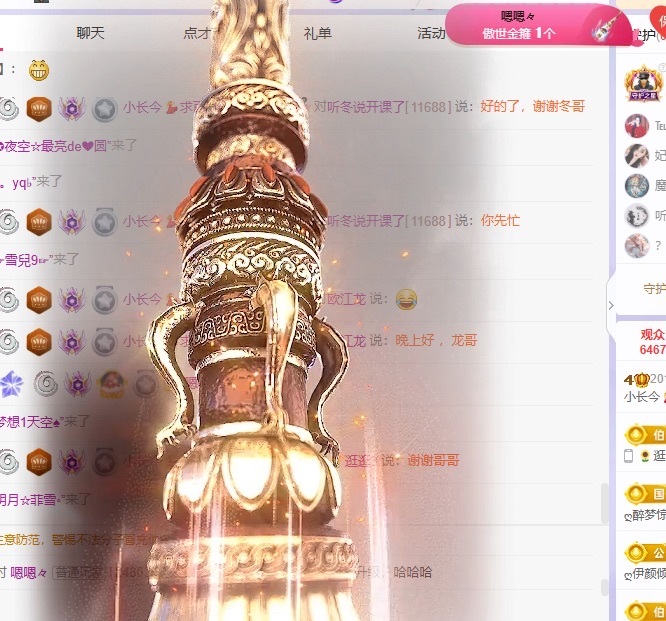
Task: Click orange crown badge in 你先忙 row
Action: (39, 222)
